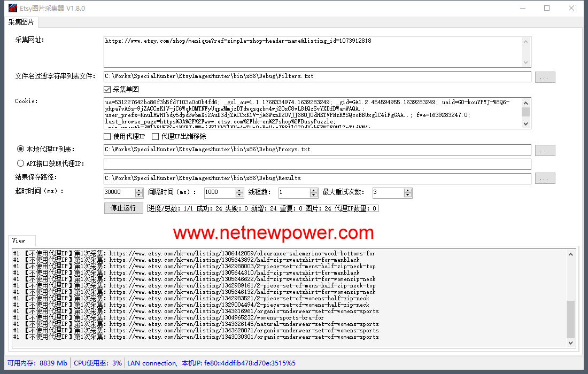The width and height of the screenshot is (588, 374).
Task: Select log line for listing 1343030301
Action: coord(196,337)
